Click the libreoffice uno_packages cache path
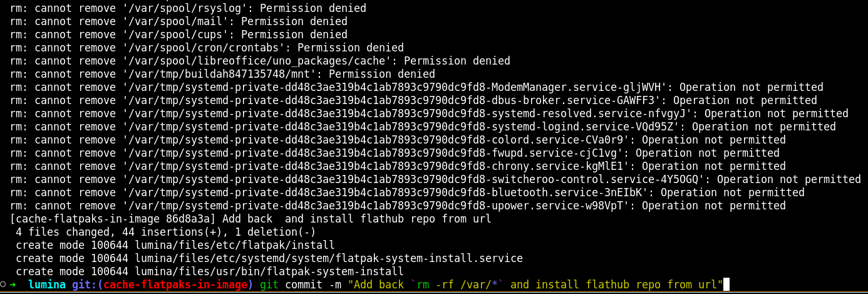The height and width of the screenshot is (294, 868). click(251, 61)
